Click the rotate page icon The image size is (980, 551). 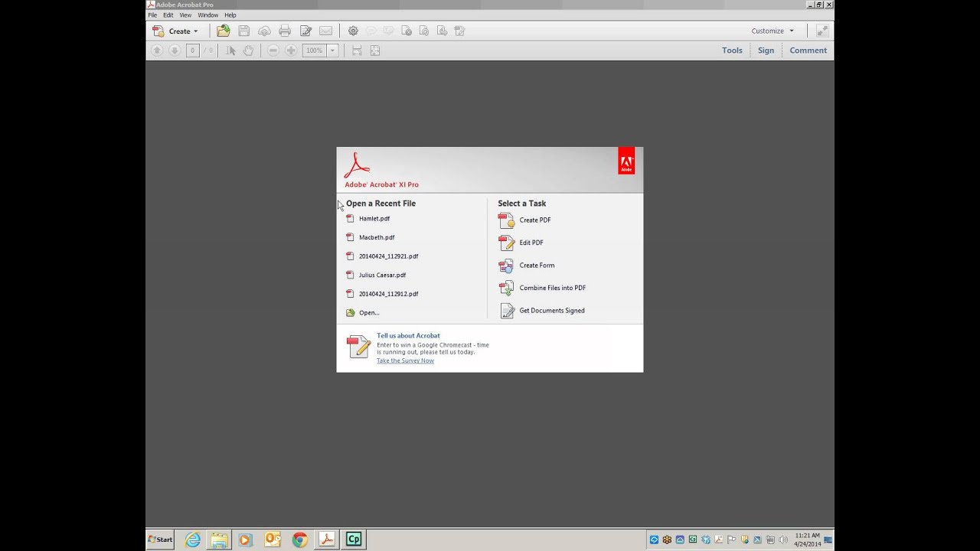click(x=424, y=31)
